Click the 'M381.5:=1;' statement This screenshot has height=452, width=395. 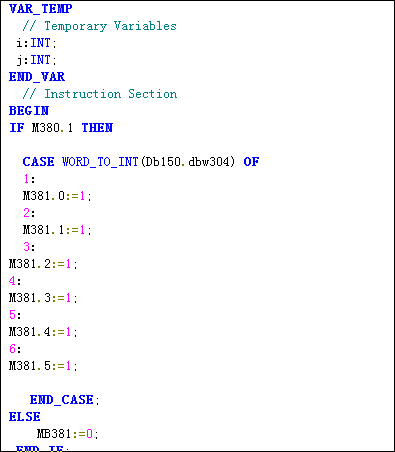coord(43,366)
